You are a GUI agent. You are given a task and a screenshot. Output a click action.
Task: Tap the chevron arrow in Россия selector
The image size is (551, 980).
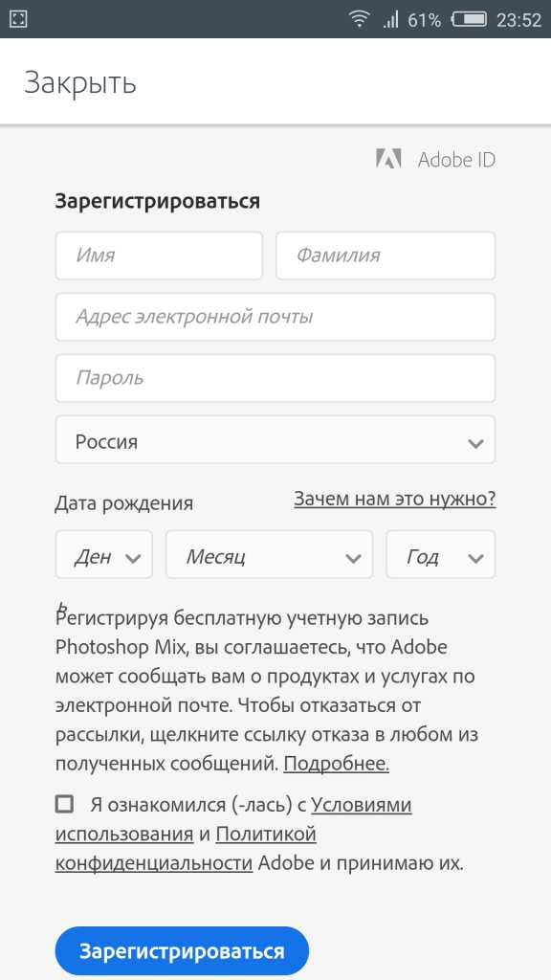click(475, 444)
